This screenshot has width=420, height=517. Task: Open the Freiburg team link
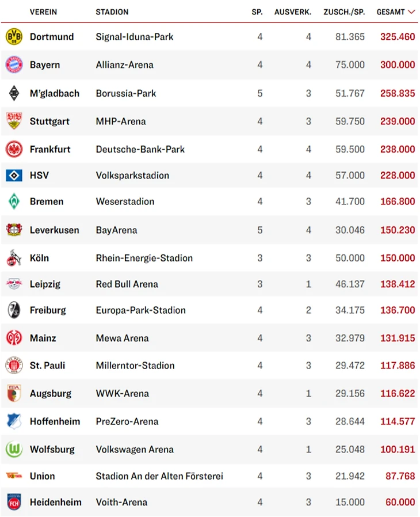pyautogui.click(x=48, y=310)
